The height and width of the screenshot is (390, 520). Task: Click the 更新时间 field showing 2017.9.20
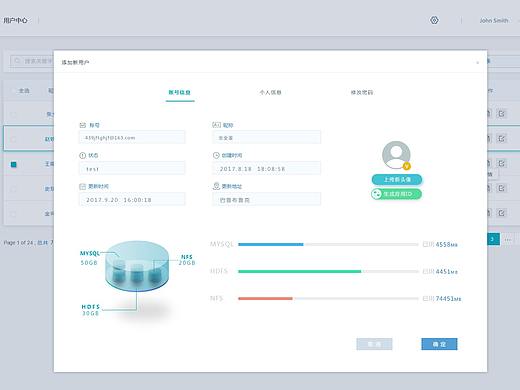(x=132, y=199)
